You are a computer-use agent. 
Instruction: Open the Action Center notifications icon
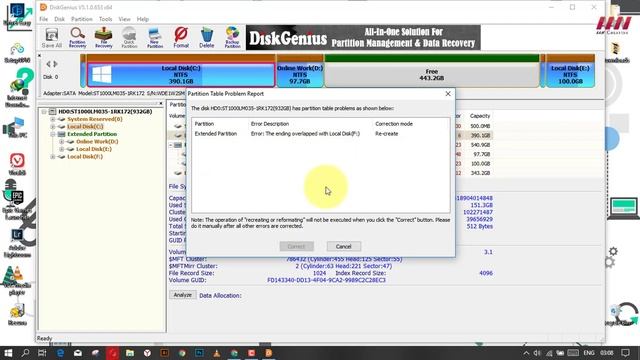pyautogui.click(x=625, y=353)
